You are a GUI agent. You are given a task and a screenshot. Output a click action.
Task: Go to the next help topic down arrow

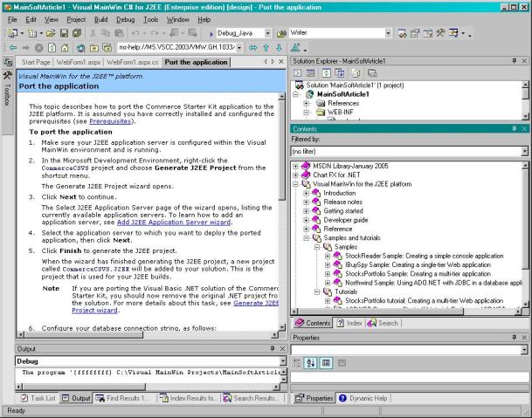(x=279, y=48)
